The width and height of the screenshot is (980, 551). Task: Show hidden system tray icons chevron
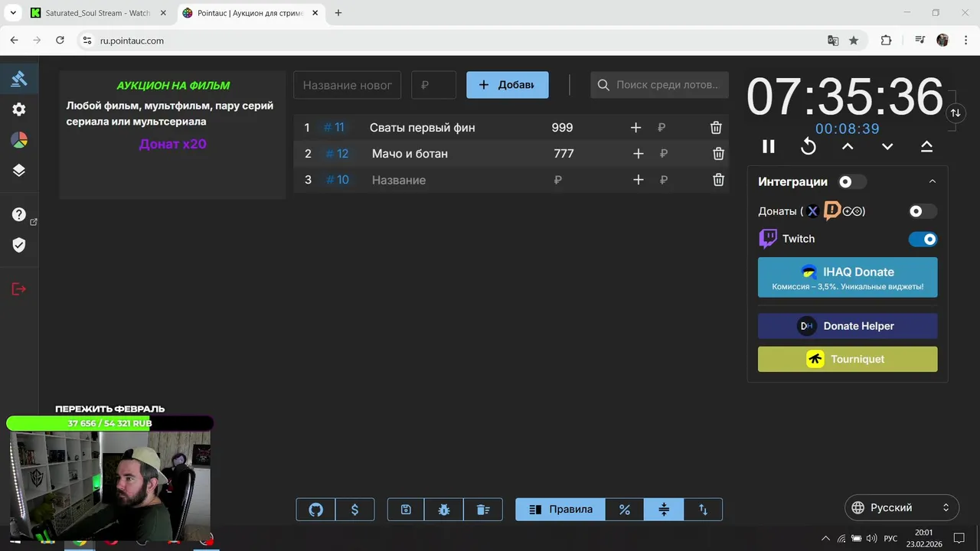point(825,538)
